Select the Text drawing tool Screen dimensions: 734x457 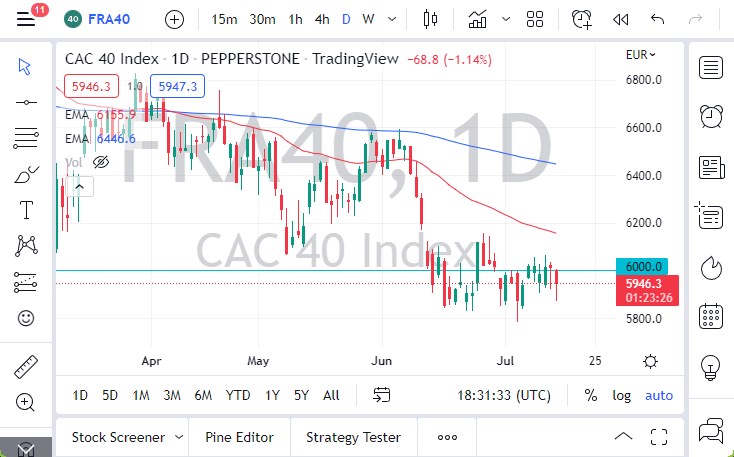[26, 210]
